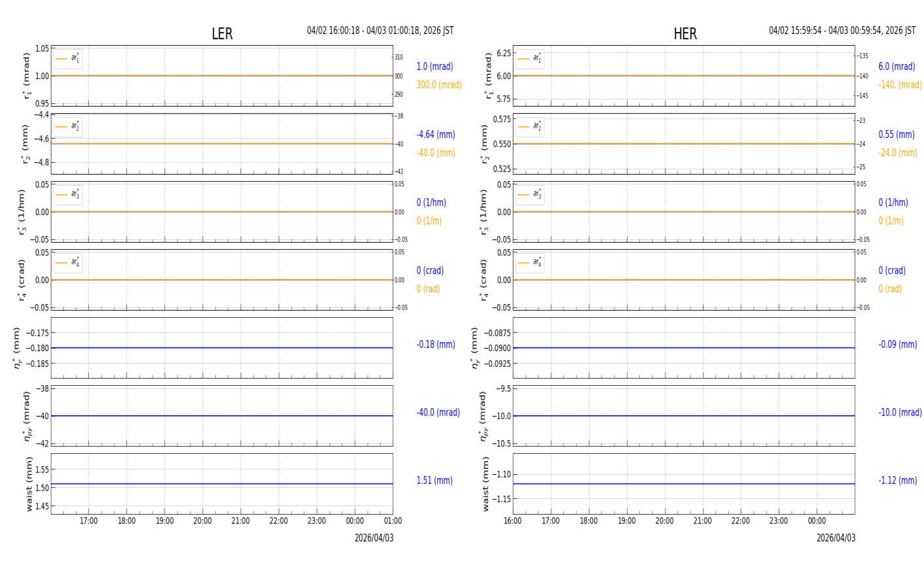
Task: Click the HER waist (mm) axis label
Action: (x=486, y=484)
